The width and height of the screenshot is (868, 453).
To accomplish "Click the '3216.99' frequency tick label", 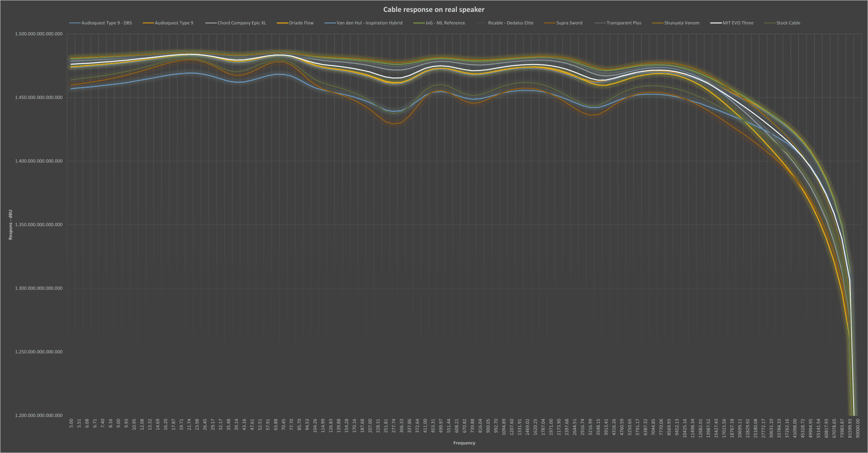I will [590, 428].
